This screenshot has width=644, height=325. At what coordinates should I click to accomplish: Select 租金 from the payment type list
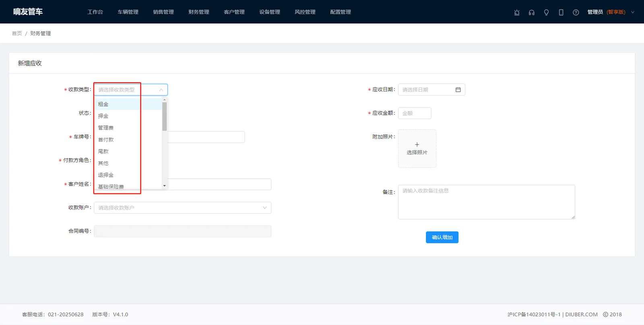click(128, 104)
